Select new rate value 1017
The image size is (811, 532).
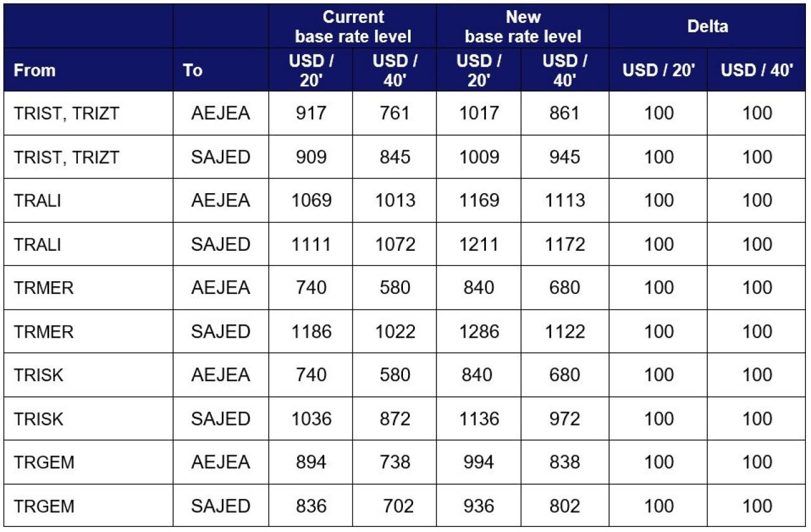tap(478, 113)
